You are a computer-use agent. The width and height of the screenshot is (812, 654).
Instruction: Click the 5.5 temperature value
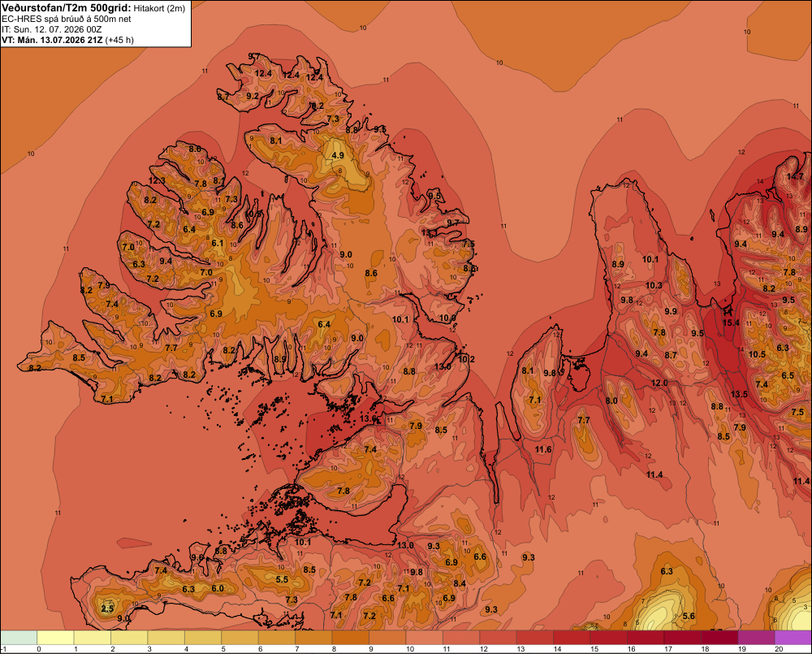point(282,579)
